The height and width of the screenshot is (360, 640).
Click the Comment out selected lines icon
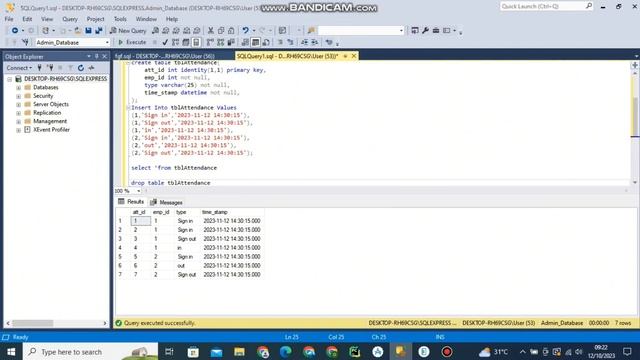(x=280, y=42)
